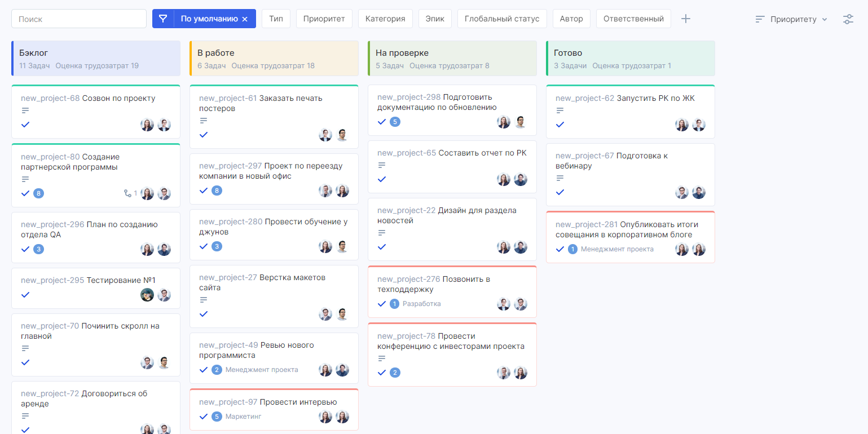The height and width of the screenshot is (434, 868).
Task: Click Маркетинг tag on 'Провести интервью' card
Action: [244, 417]
